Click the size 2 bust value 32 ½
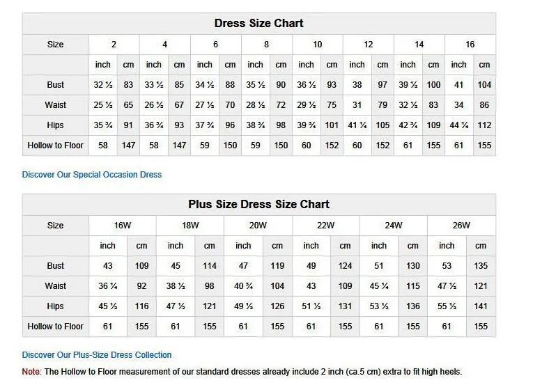The height and width of the screenshot is (392, 549). click(103, 85)
